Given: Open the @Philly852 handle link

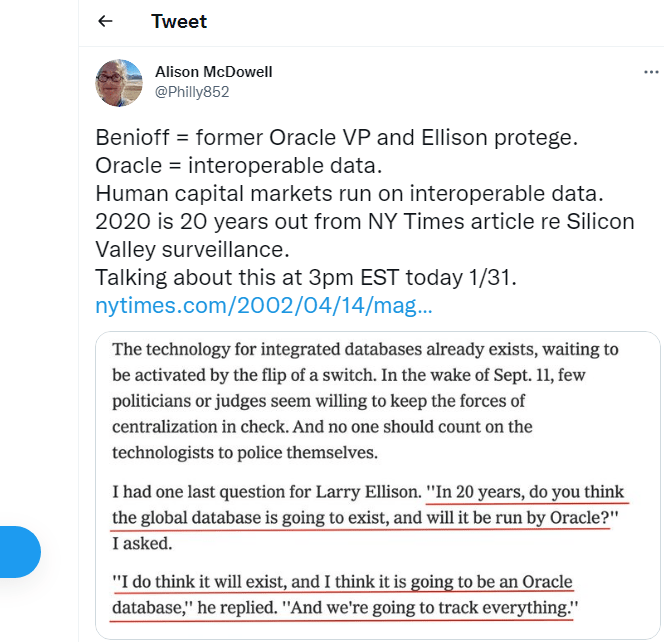Looking at the screenshot, I should tap(192, 91).
